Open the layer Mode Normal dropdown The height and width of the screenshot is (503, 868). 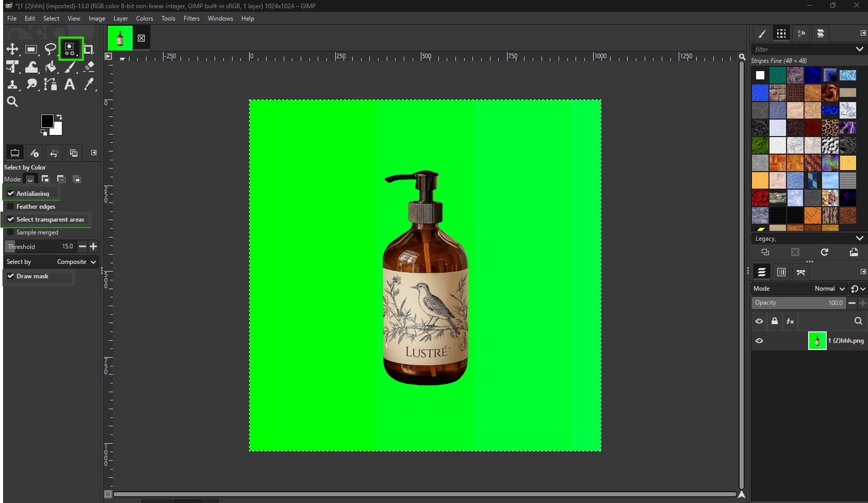click(800, 289)
